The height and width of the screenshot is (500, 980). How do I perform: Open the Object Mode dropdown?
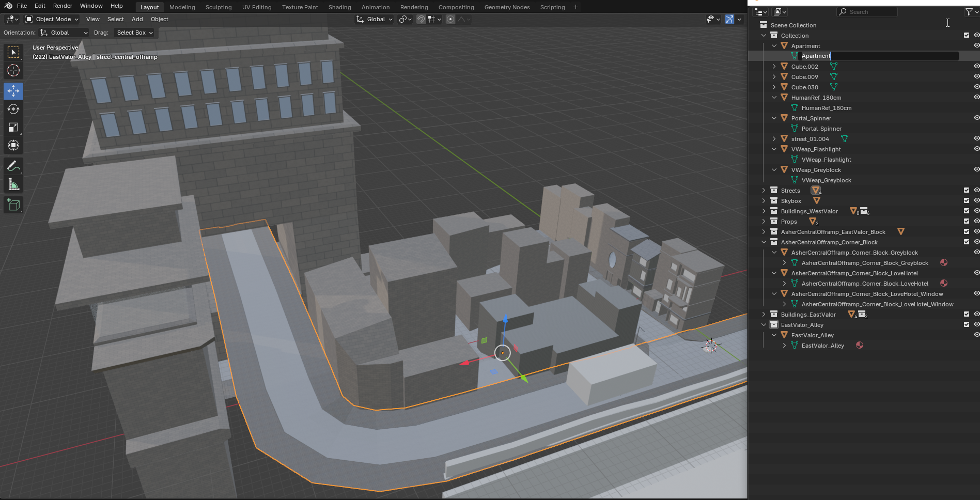pos(52,19)
